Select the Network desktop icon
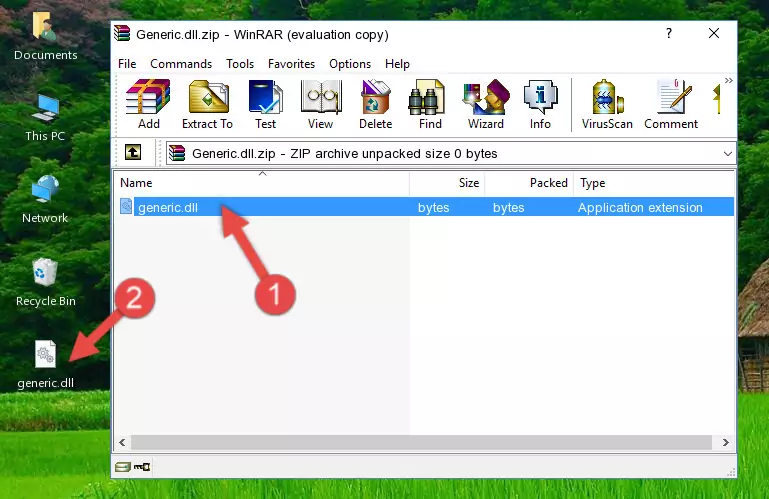 click(45, 199)
